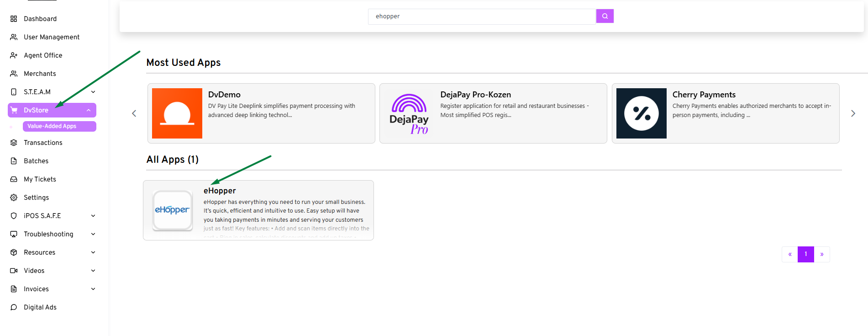868x336 pixels.
Task: Click the Settings gear icon
Action: (14, 197)
